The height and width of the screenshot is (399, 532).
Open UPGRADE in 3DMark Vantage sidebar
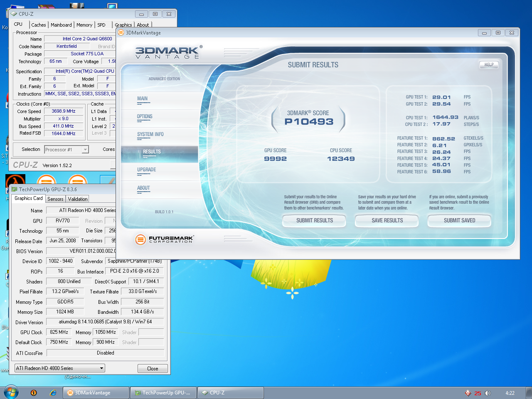coord(147,170)
